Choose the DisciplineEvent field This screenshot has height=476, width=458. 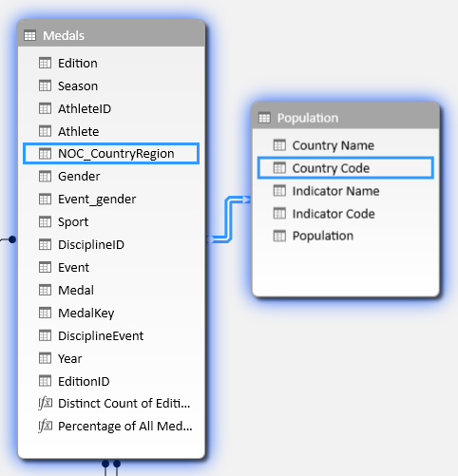click(x=111, y=335)
